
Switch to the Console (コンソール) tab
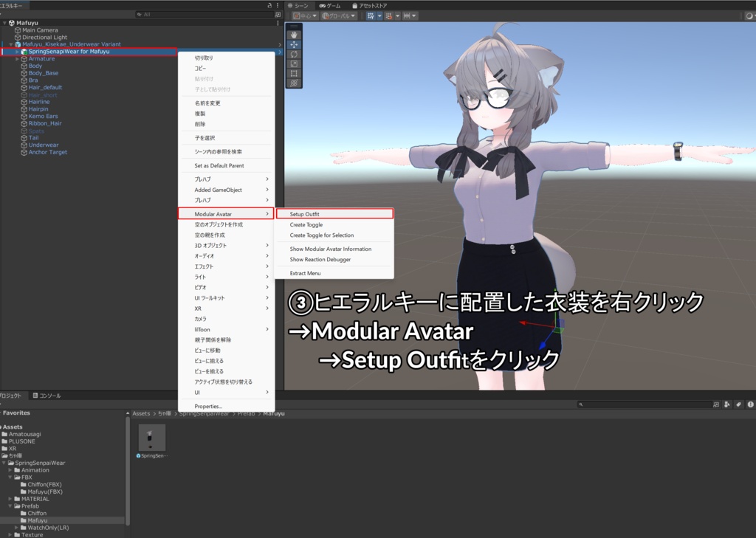coord(47,396)
